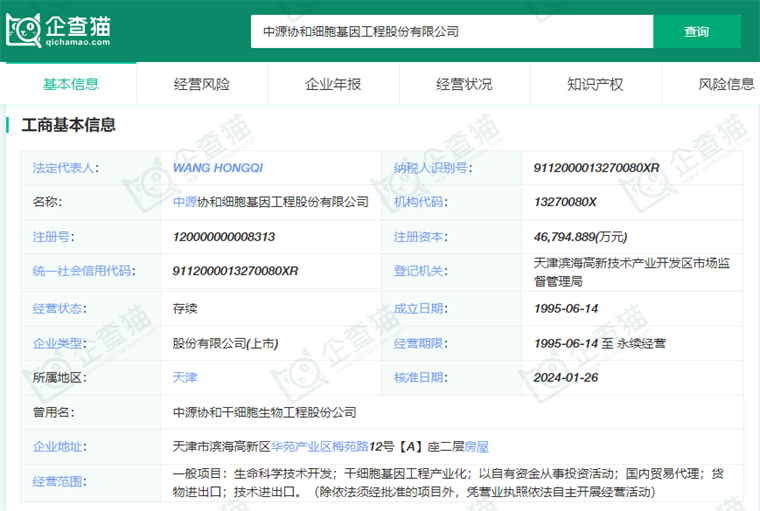Open the 企业年报 tab
Screen dimensions: 760x511
pyautogui.click(x=333, y=84)
